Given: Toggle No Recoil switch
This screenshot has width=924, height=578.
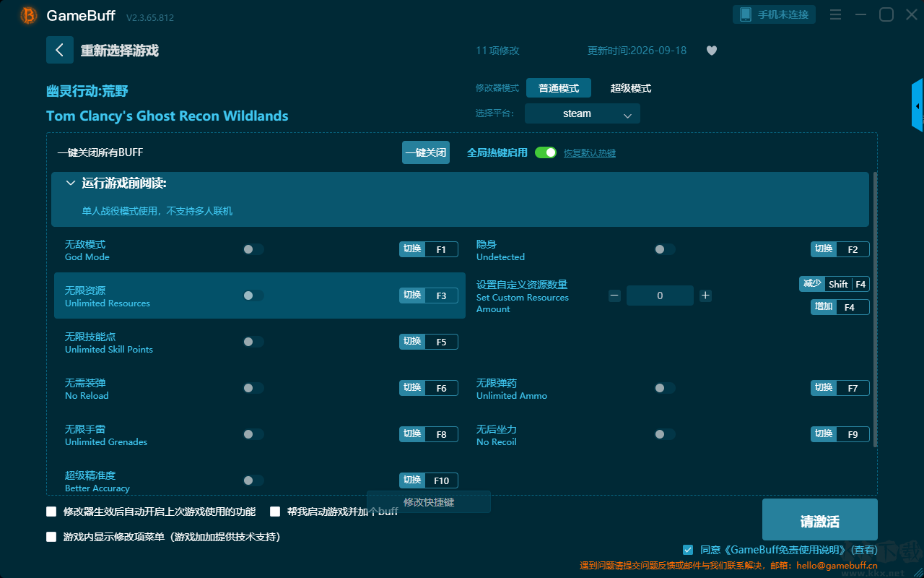Looking at the screenshot, I should click(665, 434).
